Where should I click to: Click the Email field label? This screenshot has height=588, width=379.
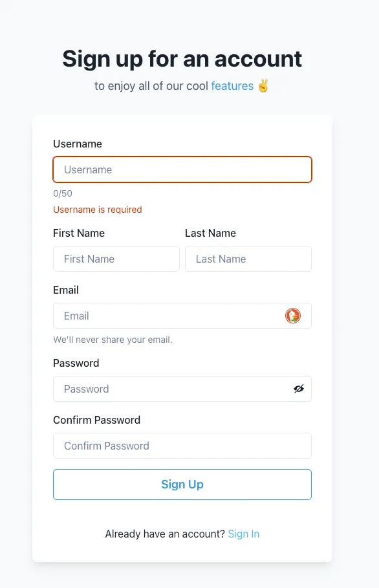[x=66, y=290]
